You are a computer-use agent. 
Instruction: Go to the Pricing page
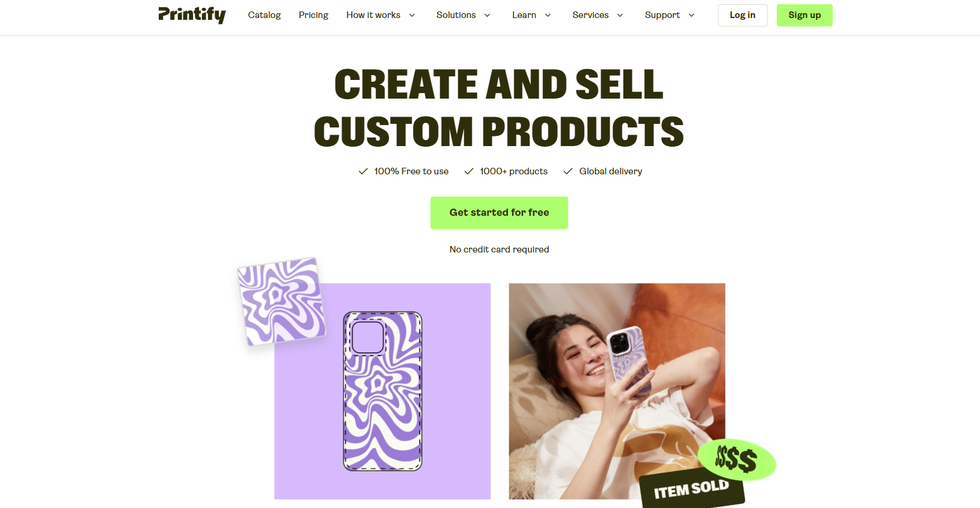313,15
